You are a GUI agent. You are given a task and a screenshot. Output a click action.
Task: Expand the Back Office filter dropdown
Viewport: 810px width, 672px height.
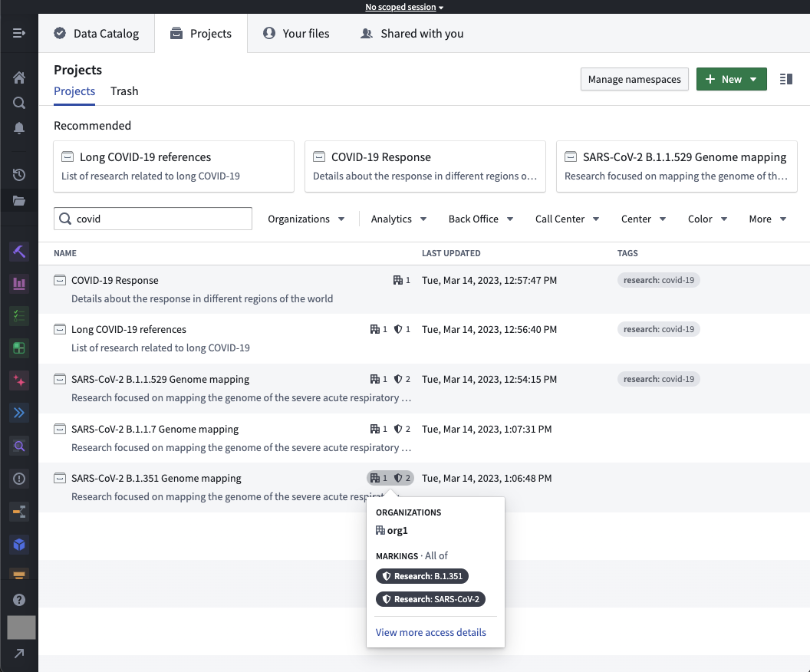tap(480, 219)
